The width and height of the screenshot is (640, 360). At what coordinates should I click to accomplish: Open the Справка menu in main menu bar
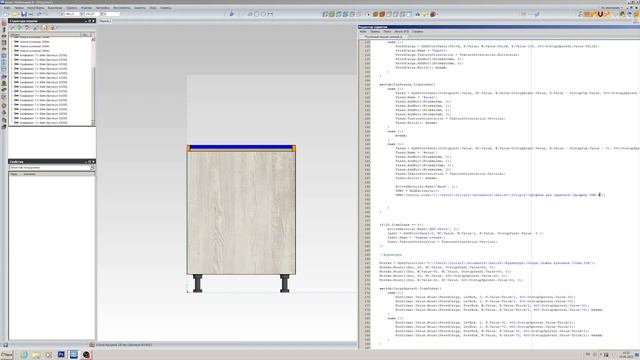tap(165, 8)
